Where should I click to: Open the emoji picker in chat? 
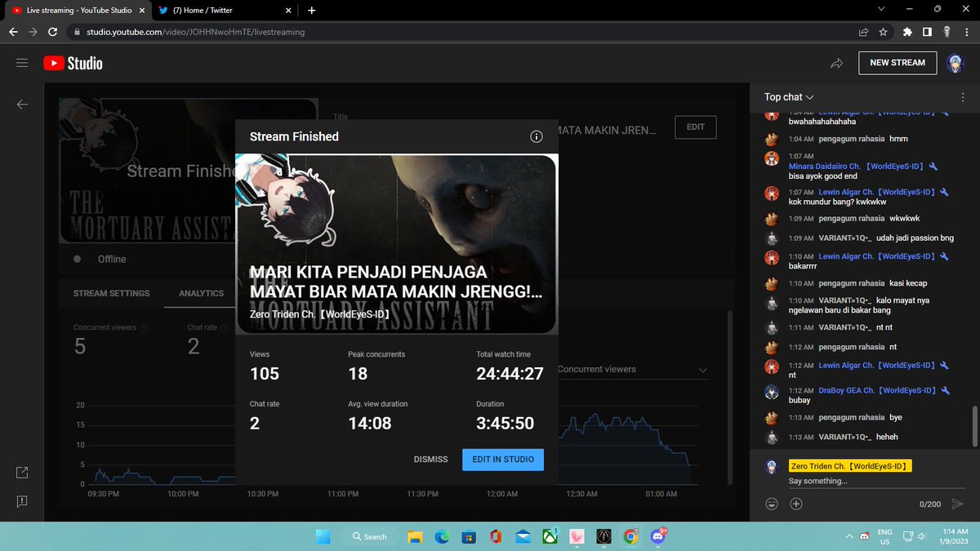[772, 504]
